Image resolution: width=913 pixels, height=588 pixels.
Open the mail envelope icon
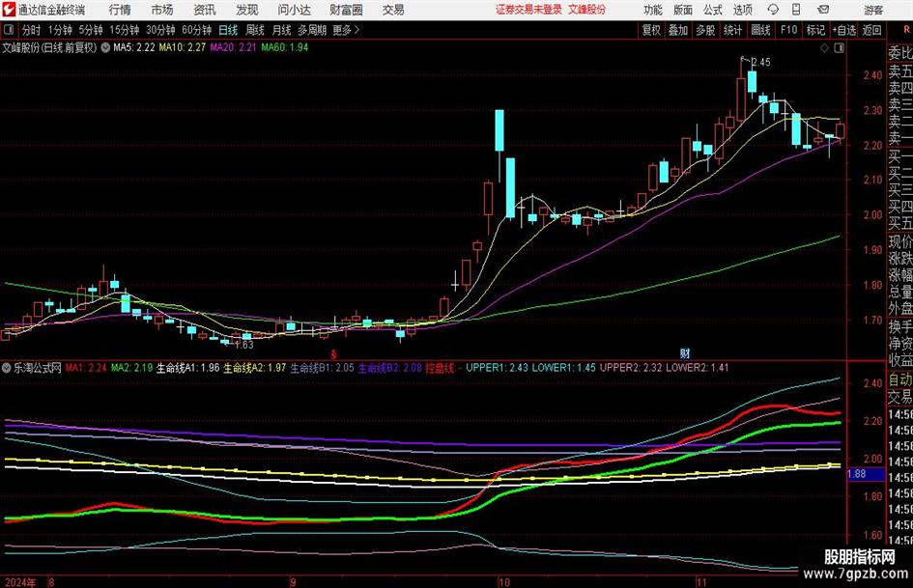coord(823,10)
